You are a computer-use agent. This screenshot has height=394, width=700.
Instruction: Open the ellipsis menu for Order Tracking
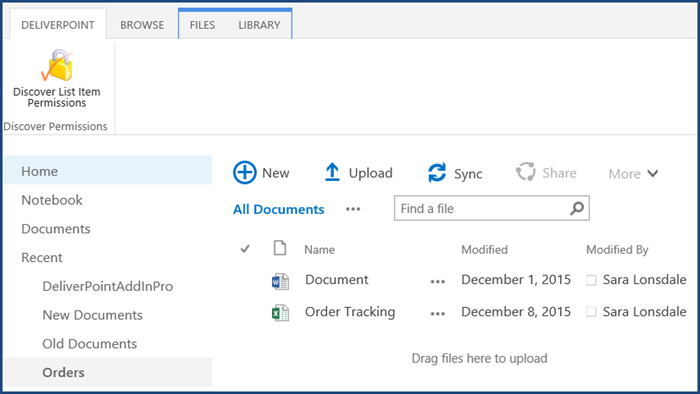(x=438, y=314)
